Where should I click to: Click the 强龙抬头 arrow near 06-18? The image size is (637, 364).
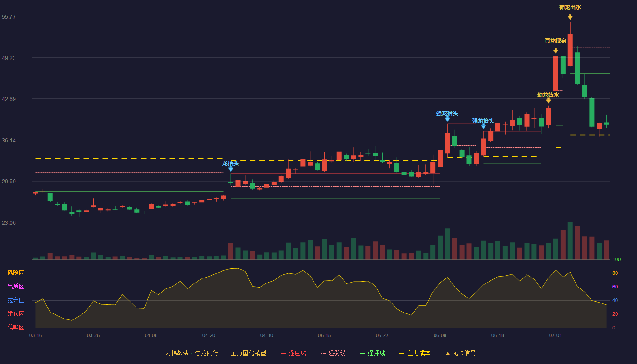pos(483,126)
